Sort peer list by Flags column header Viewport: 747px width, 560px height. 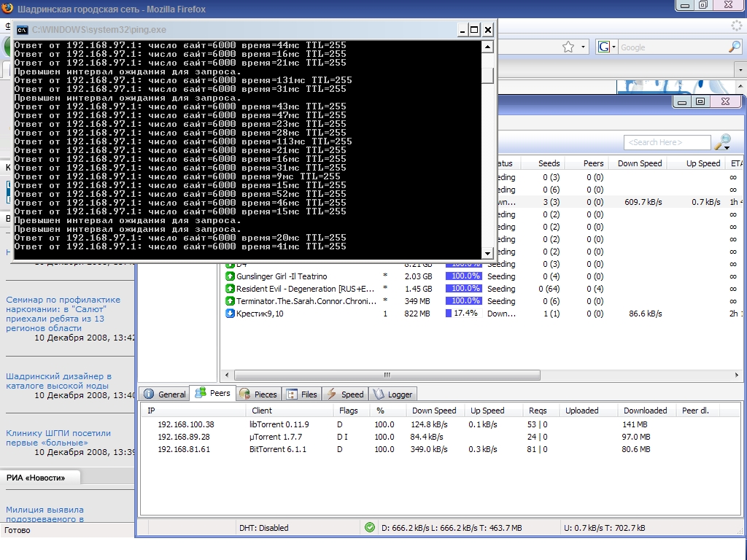(352, 411)
